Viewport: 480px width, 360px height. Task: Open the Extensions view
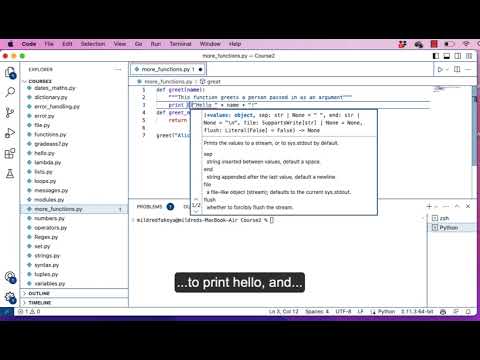(10, 153)
